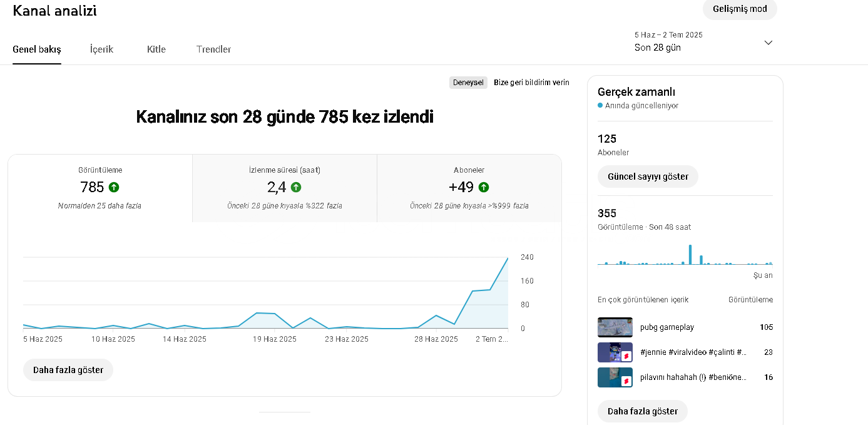The image size is (868, 425).
Task: Click "Önceki 28 güne kıyasla %322 fazla" text
Action: coord(285,206)
